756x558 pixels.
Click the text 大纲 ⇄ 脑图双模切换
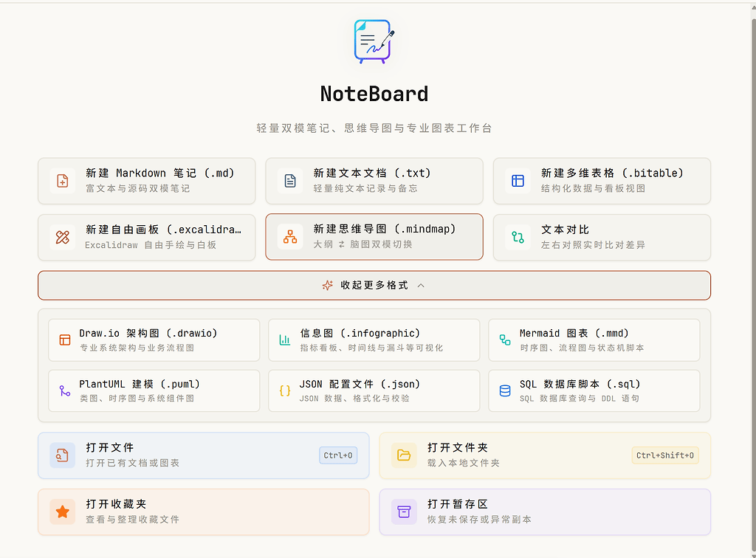coord(362,244)
